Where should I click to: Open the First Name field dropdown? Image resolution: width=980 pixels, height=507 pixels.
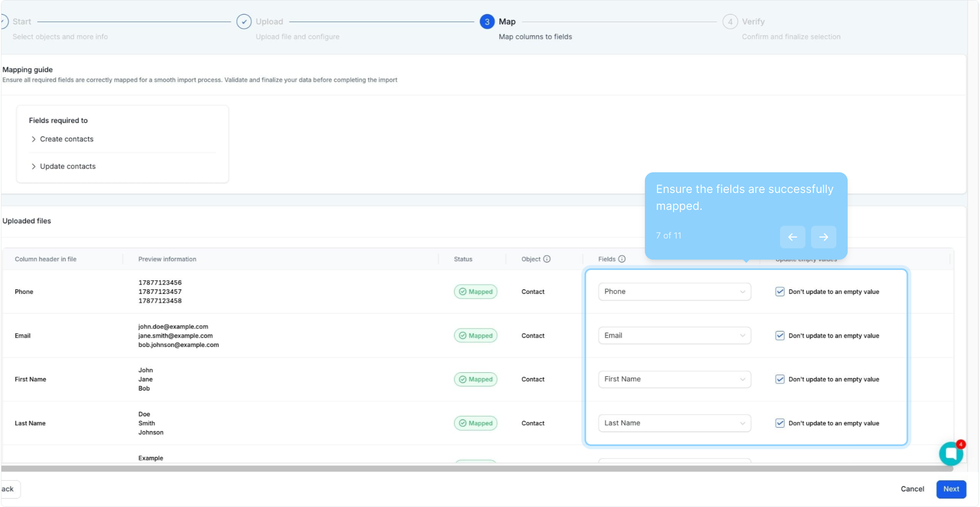[674, 379]
